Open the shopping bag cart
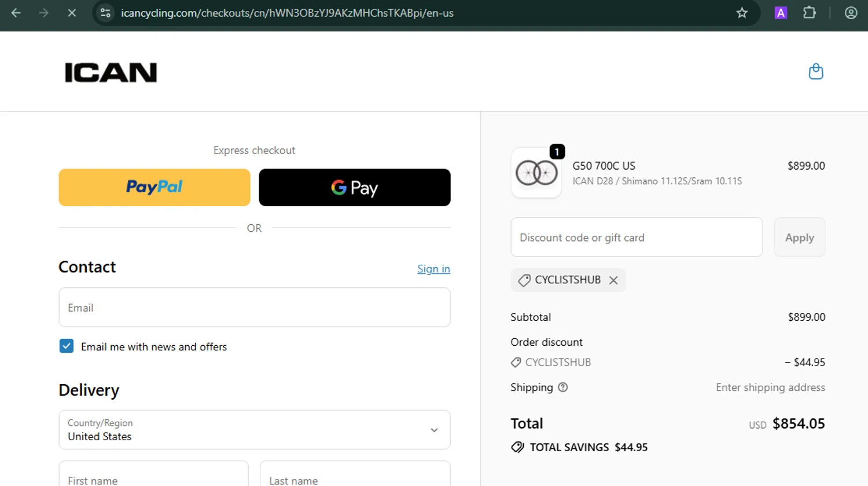This screenshot has width=868, height=486. click(816, 71)
